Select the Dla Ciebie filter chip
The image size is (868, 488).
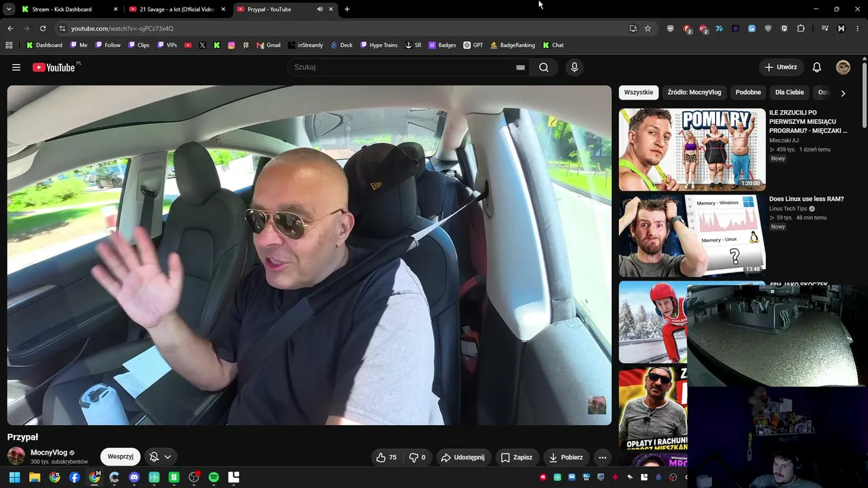pyautogui.click(x=790, y=92)
